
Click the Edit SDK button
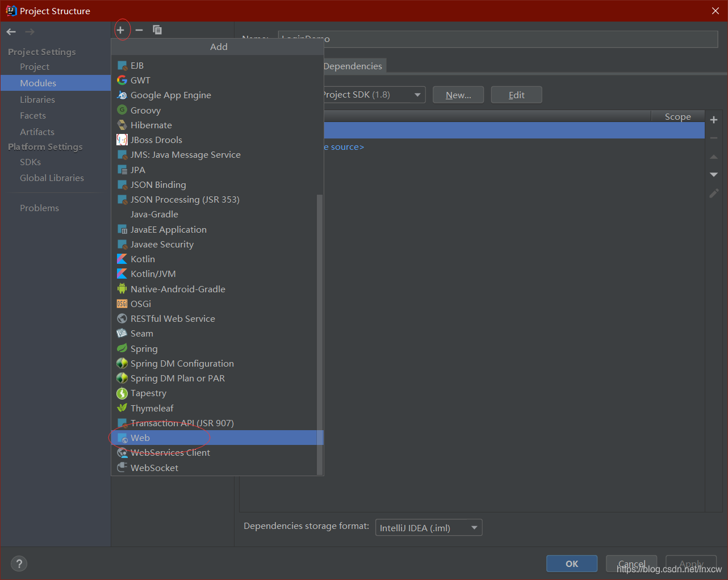point(517,95)
